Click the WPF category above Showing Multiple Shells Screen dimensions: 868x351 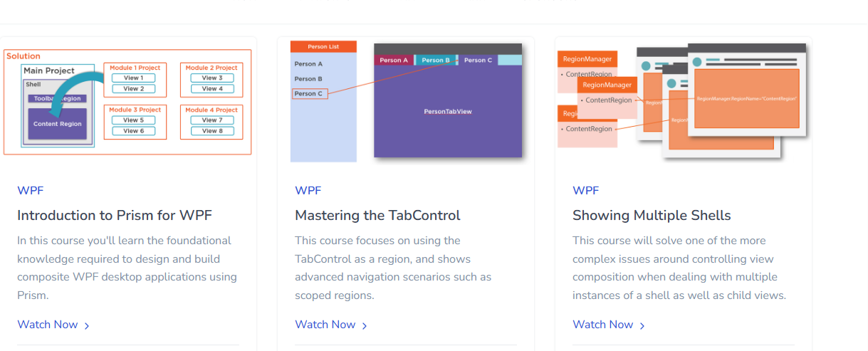point(585,191)
